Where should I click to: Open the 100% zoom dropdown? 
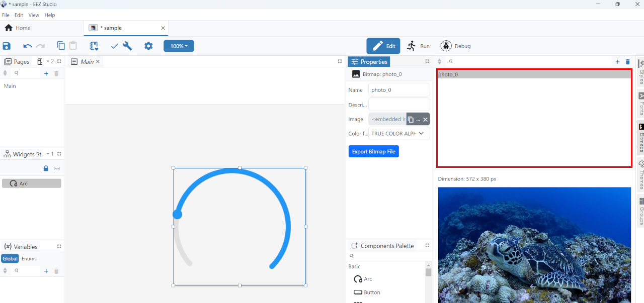click(x=179, y=46)
